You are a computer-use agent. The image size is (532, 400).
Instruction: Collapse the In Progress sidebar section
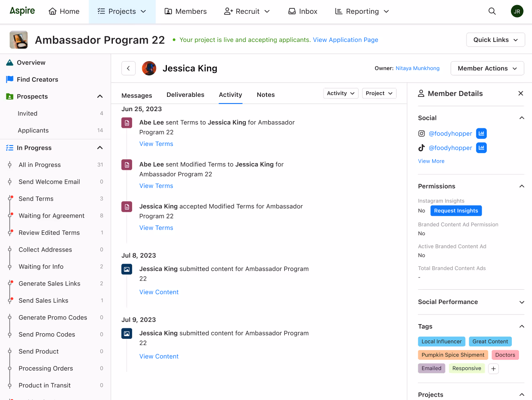100,148
